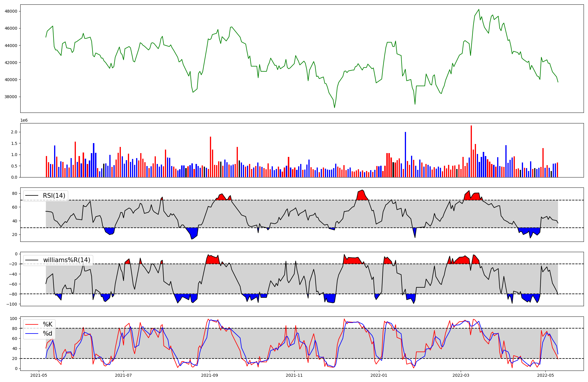
Task: Click the 2022-03 x-axis date label
Action: point(461,375)
